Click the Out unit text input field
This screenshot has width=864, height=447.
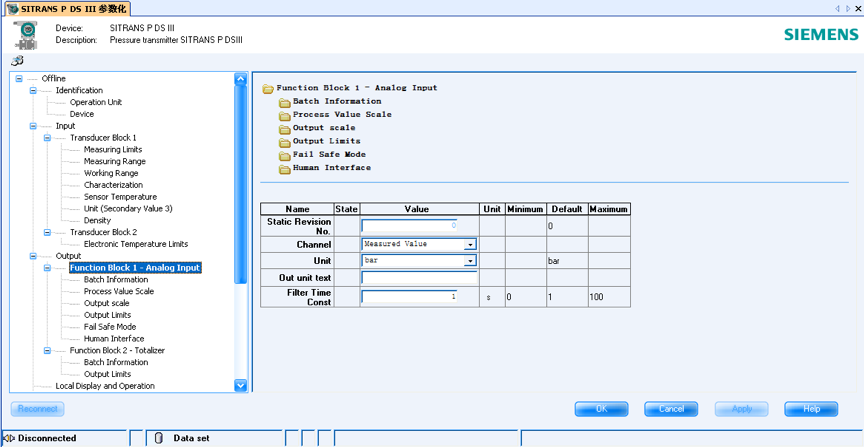pos(419,277)
